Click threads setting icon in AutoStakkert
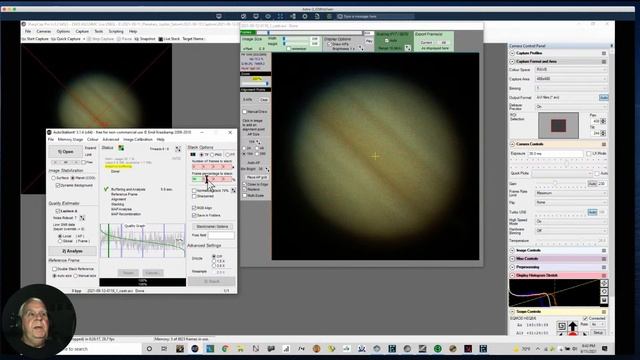Image resolution: width=640 pixels, height=360 pixels. pyautogui.click(x=178, y=149)
